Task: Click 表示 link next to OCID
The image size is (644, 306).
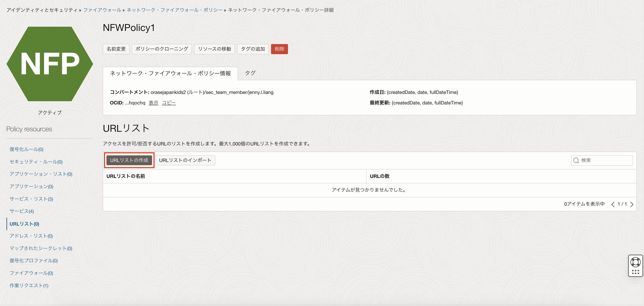Action: [154, 103]
